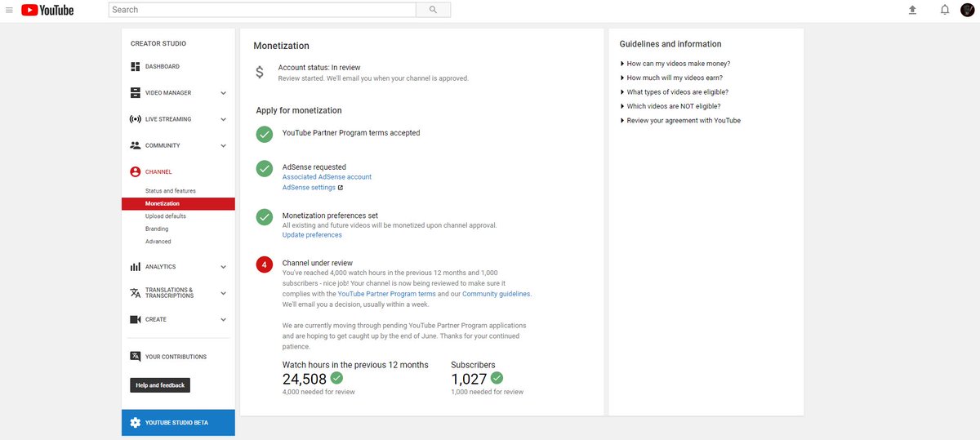Open the account avatar menu
Image resolution: width=980 pixels, height=440 pixels.
coord(969,10)
